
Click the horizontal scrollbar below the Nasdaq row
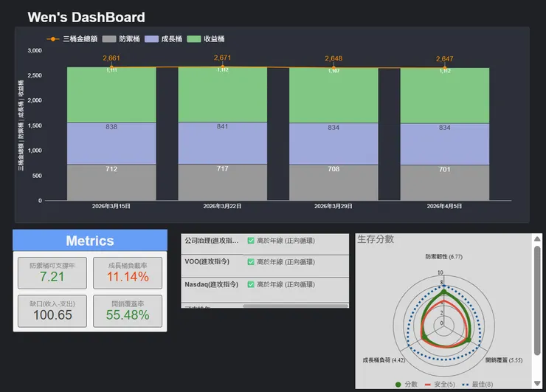[x=295, y=306]
